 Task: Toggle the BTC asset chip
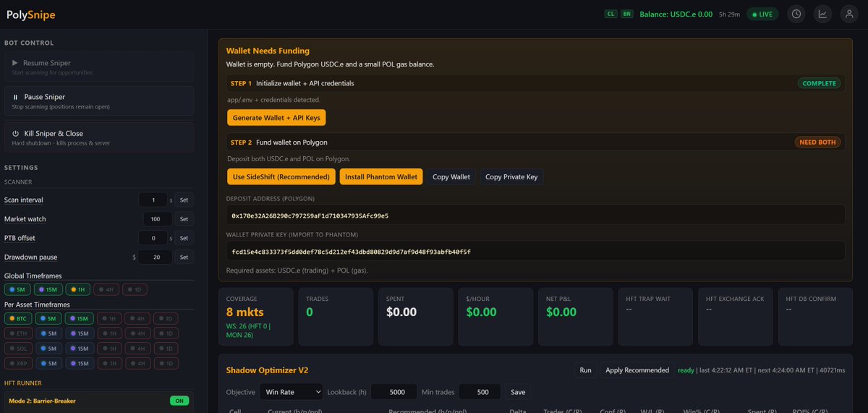18,318
